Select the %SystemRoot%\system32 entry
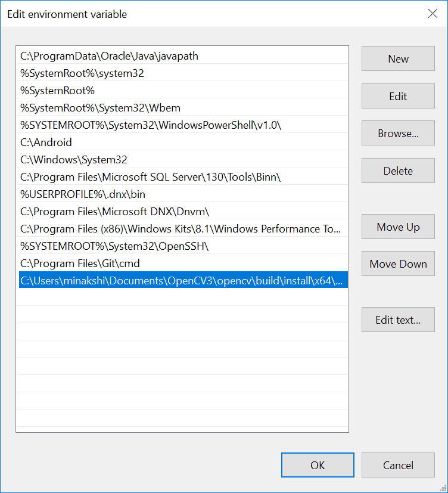 183,73
